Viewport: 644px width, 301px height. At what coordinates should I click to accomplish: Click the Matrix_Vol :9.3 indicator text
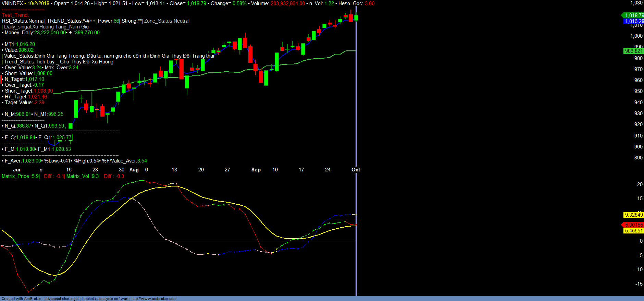(x=83, y=176)
